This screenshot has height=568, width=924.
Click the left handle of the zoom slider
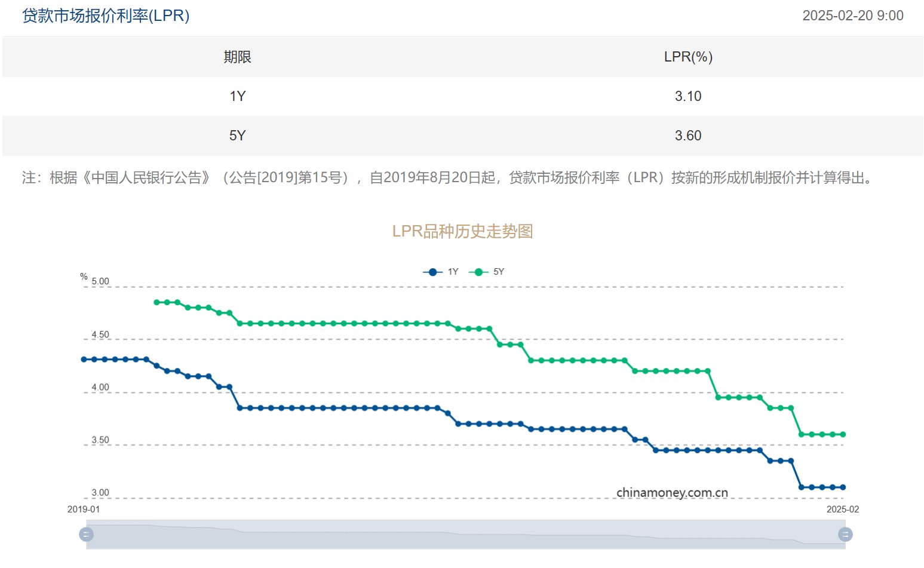coord(87,534)
